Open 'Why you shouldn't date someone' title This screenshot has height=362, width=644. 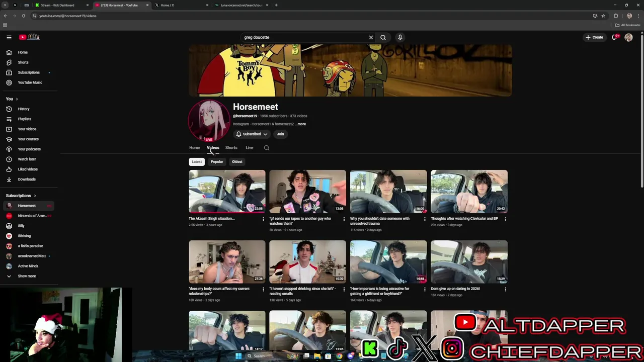380,221
